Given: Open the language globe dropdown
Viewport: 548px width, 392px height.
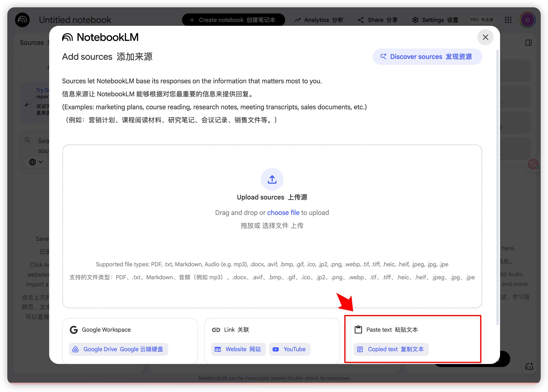Looking at the screenshot, I should 36,162.
